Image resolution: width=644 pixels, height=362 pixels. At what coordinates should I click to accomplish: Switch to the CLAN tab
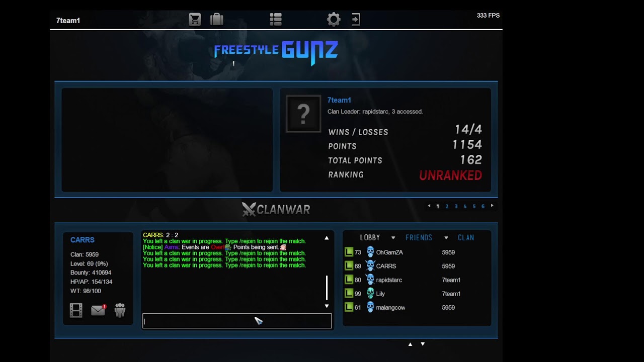466,238
